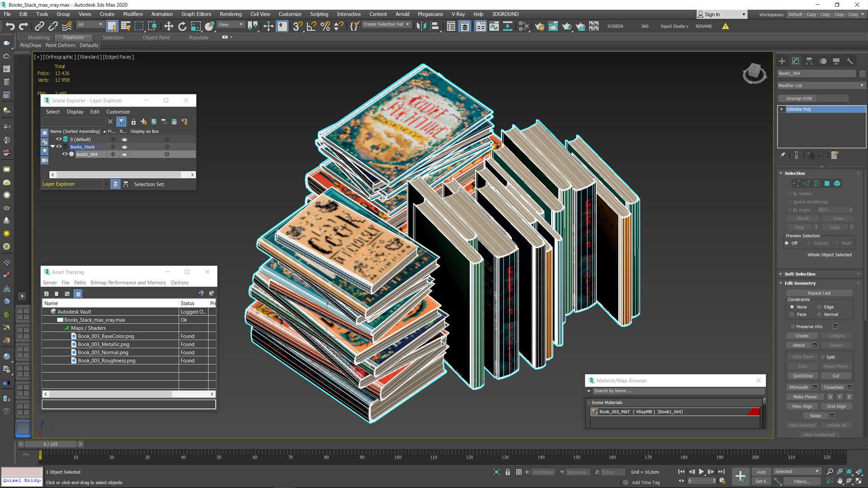
Task: Open the Workspaces dropdown
Action: (x=826, y=14)
